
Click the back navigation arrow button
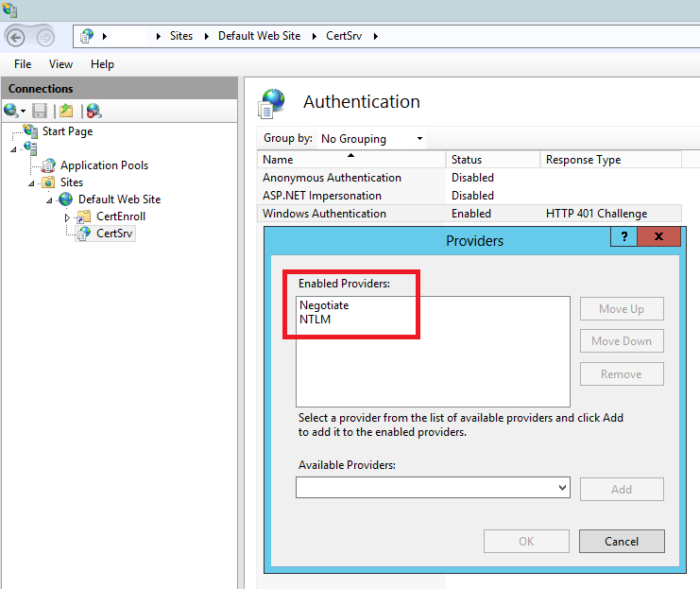pyautogui.click(x=16, y=37)
